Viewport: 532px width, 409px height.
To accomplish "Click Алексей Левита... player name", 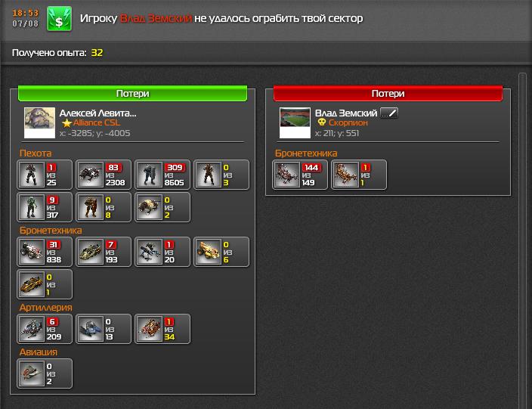I will tap(97, 113).
